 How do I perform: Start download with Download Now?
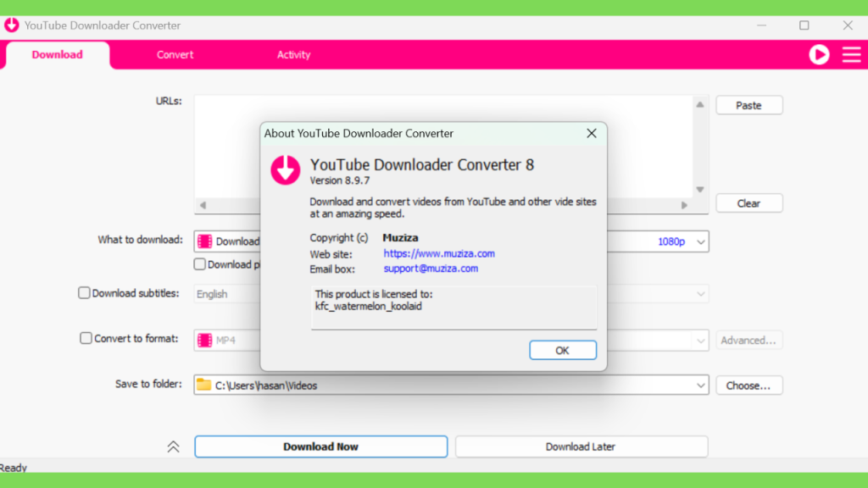pyautogui.click(x=321, y=446)
